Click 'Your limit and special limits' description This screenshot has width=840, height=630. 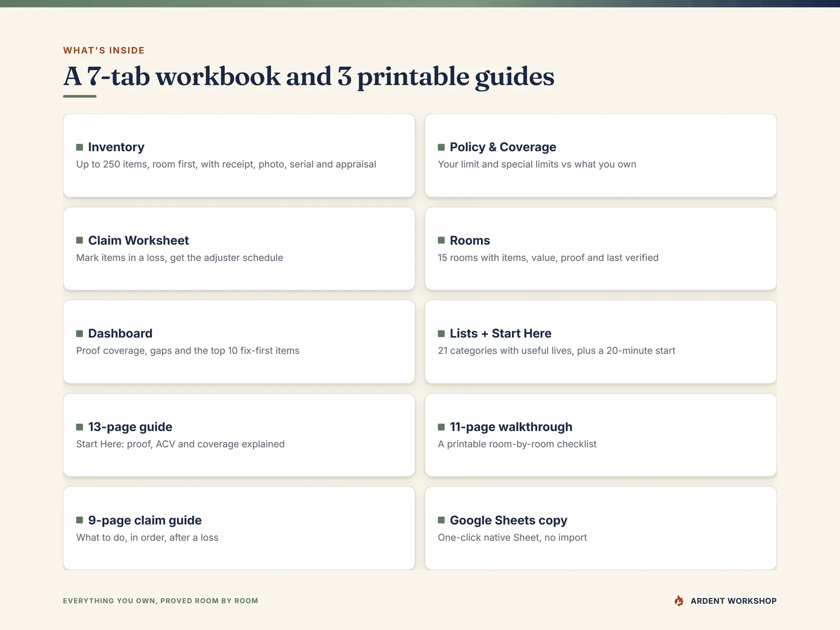[x=537, y=164]
